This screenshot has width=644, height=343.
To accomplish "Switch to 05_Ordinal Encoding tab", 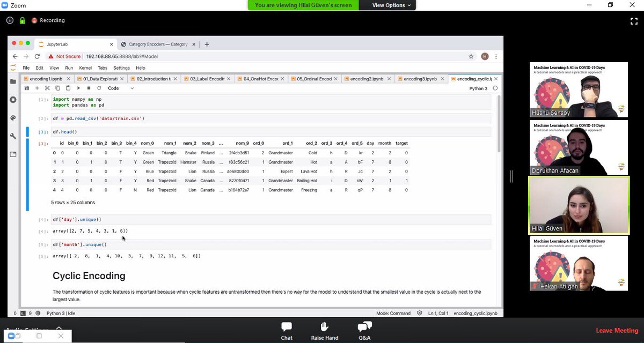I will click(315, 79).
